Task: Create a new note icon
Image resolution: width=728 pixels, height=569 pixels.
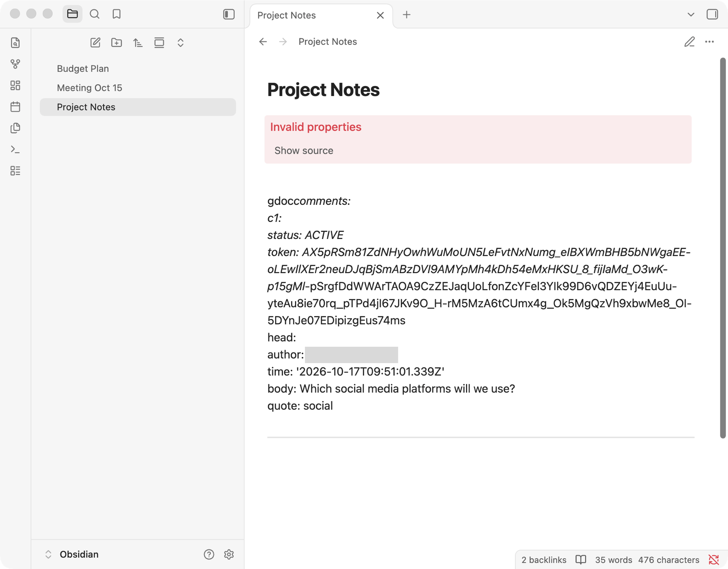Action: tap(95, 42)
